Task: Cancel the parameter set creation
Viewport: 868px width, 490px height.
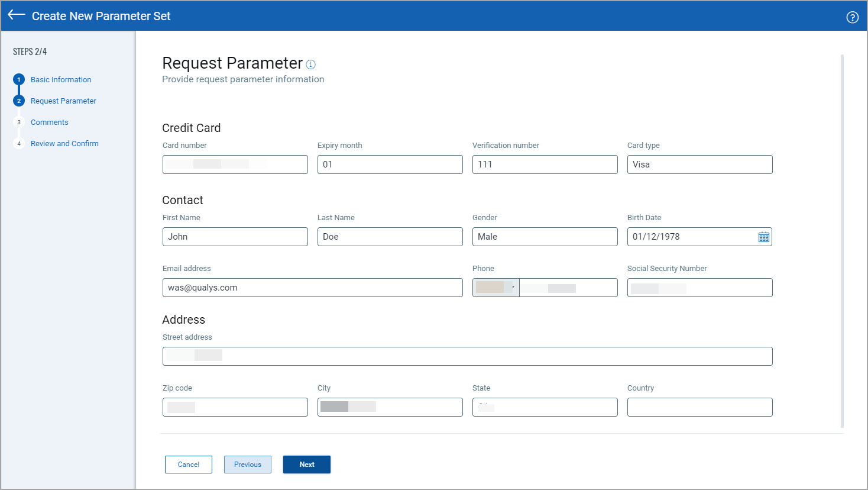Action: click(188, 465)
